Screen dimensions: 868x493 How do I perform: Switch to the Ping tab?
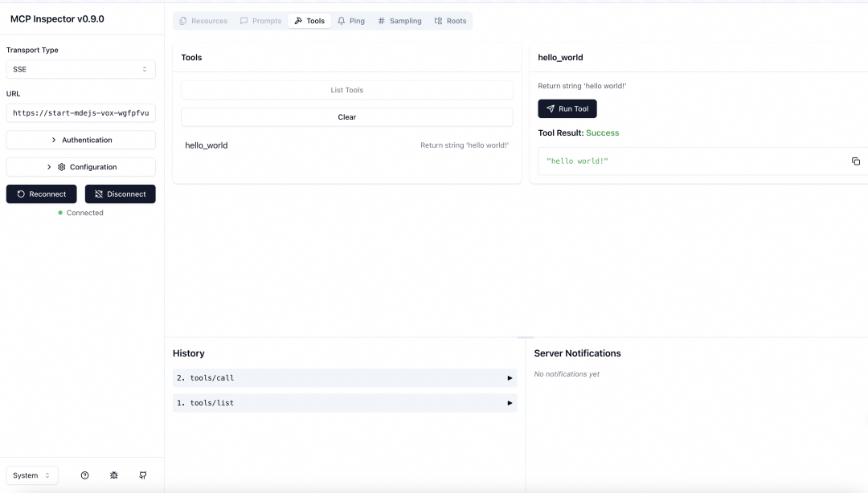(350, 21)
